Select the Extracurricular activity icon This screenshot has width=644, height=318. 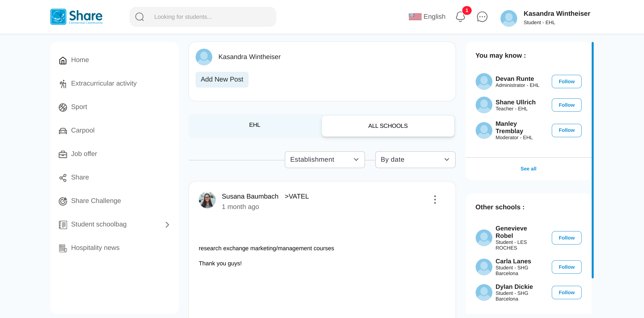(x=63, y=84)
